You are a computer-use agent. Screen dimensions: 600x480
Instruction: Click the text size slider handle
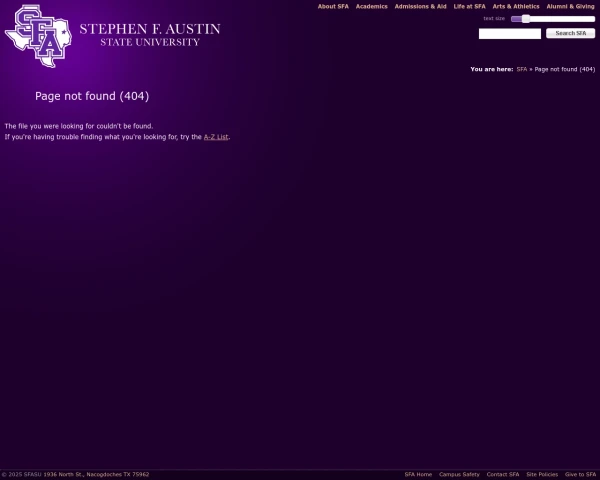[526, 19]
